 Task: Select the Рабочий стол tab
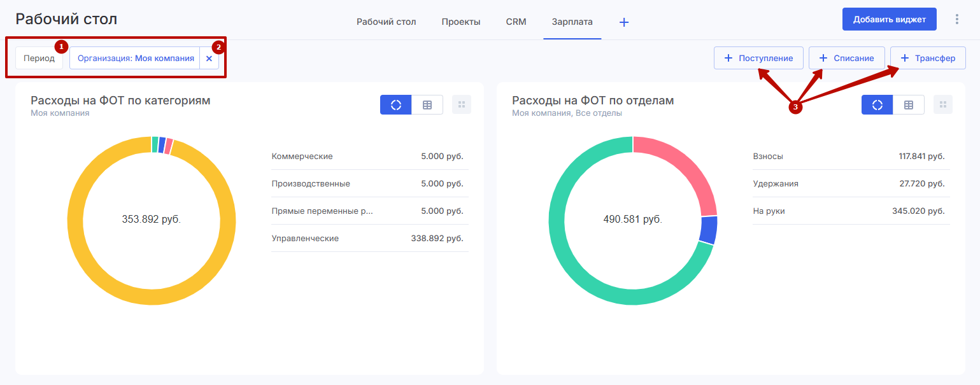386,22
